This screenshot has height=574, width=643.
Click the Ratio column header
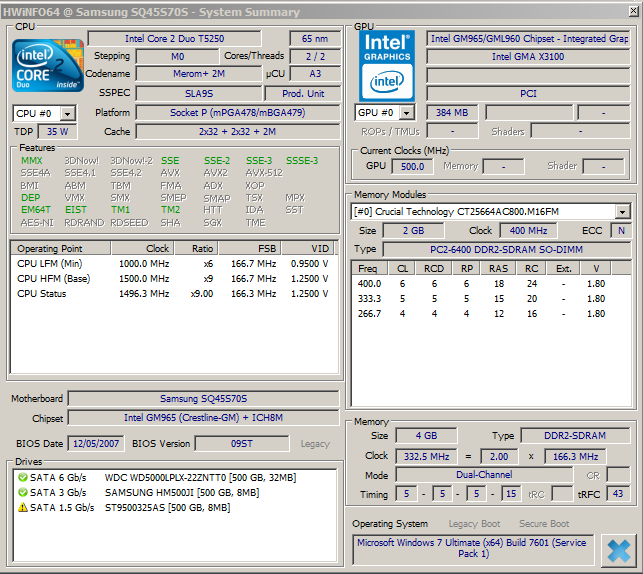[197, 248]
